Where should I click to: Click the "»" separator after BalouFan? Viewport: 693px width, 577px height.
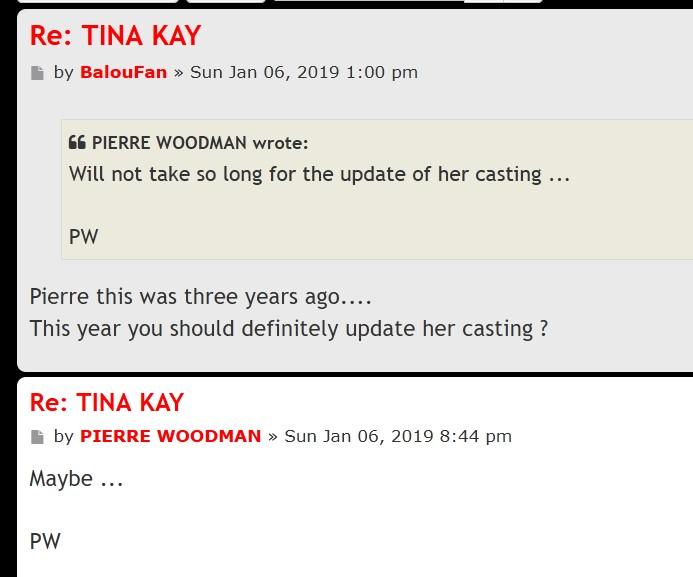[178, 72]
